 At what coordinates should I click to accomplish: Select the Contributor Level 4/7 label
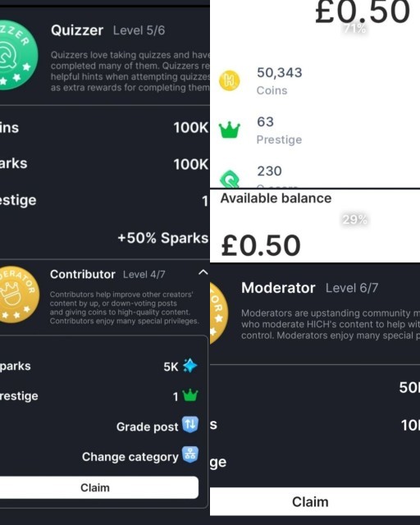click(144, 275)
